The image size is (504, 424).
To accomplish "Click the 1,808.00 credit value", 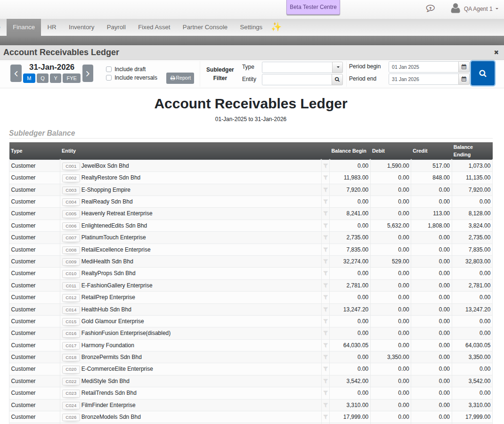I will click(439, 226).
